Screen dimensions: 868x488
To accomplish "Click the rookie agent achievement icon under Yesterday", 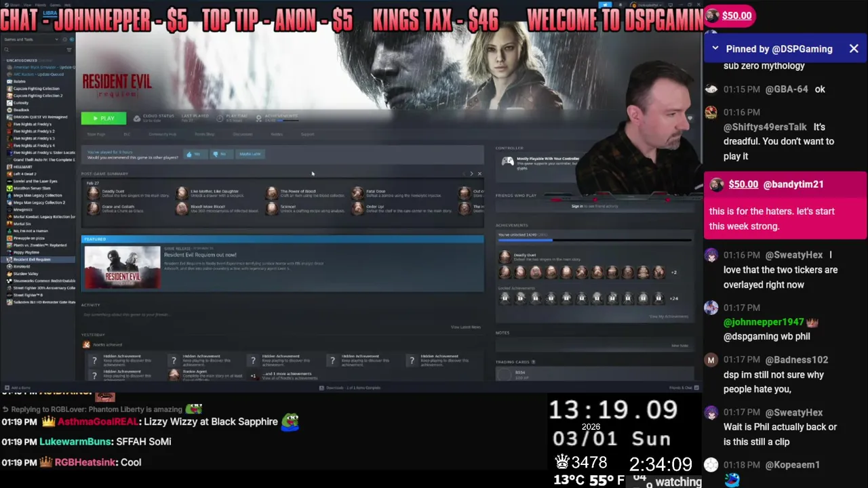I will point(174,374).
